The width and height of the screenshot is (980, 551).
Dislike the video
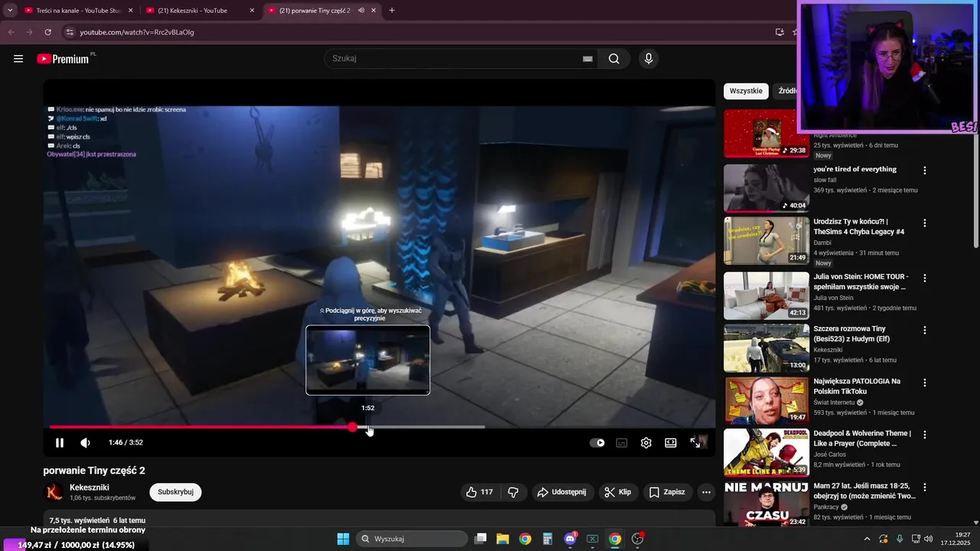click(x=514, y=492)
